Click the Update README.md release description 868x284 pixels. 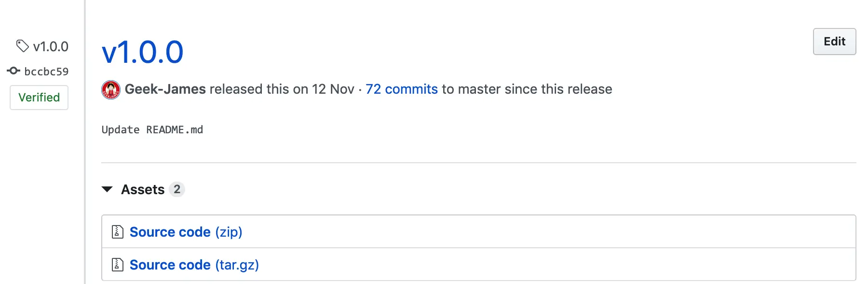point(152,130)
